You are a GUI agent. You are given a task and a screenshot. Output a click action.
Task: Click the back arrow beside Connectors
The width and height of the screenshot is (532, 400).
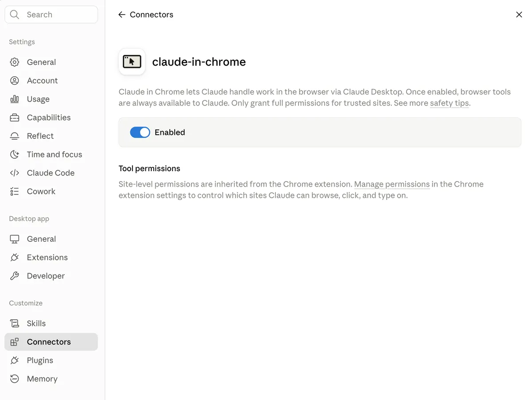(x=122, y=15)
